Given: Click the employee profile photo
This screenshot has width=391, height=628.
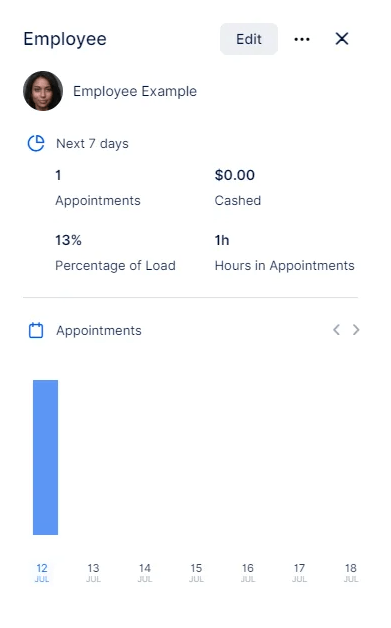Looking at the screenshot, I should tap(43, 91).
